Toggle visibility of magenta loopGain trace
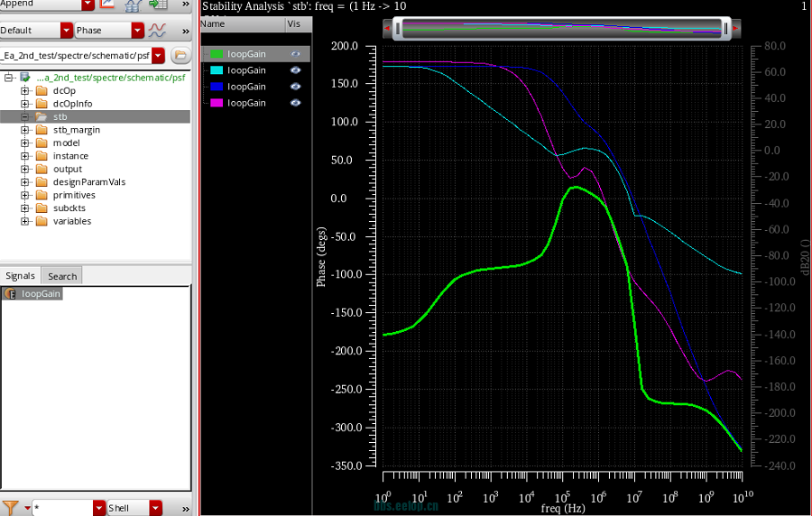This screenshot has width=812, height=516. click(x=295, y=103)
